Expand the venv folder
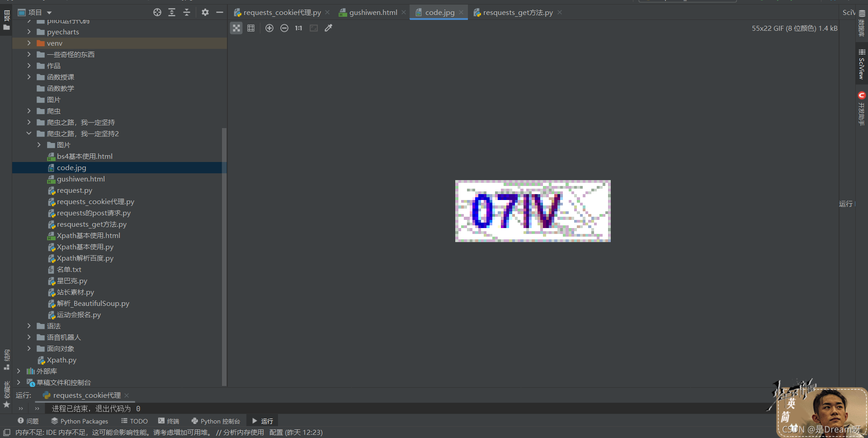 tap(29, 43)
